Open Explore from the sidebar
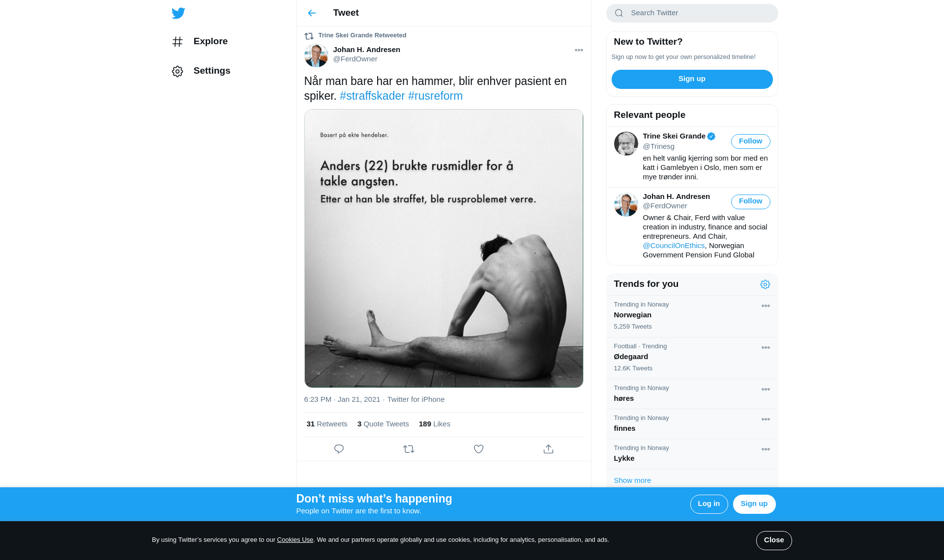 200,42
